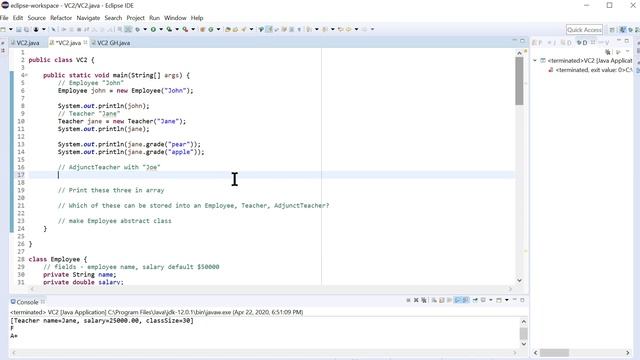Click the Coverage run toolbar icon
This screenshot has width=640, height=360.
(x=169, y=29)
